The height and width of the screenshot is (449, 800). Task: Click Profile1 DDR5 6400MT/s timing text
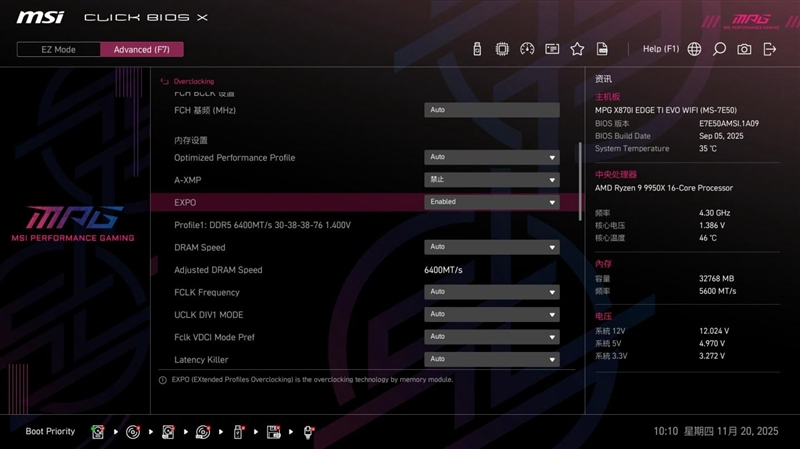(262, 225)
